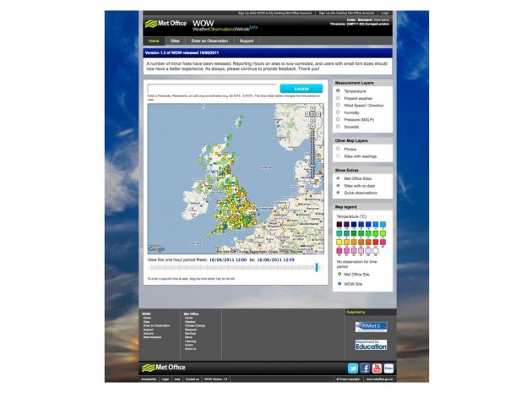Open Climate Change link in the footer
Viewport: 532px width, 393px height.
coord(195,325)
